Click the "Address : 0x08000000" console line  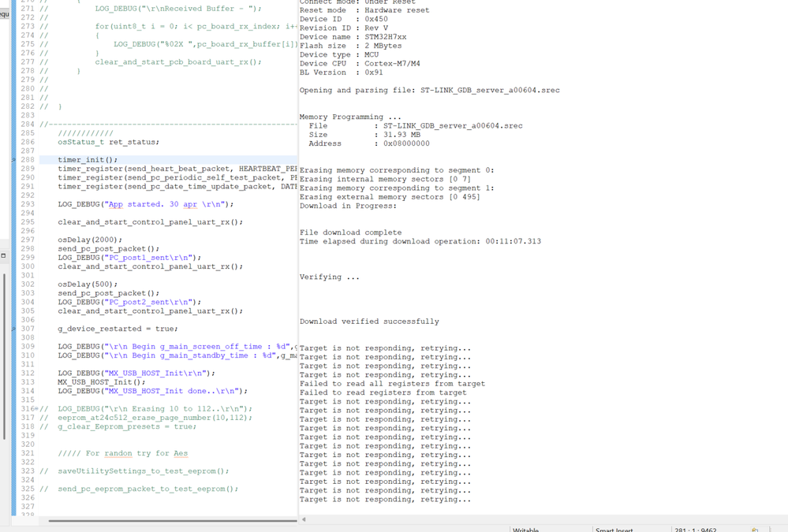(369, 143)
